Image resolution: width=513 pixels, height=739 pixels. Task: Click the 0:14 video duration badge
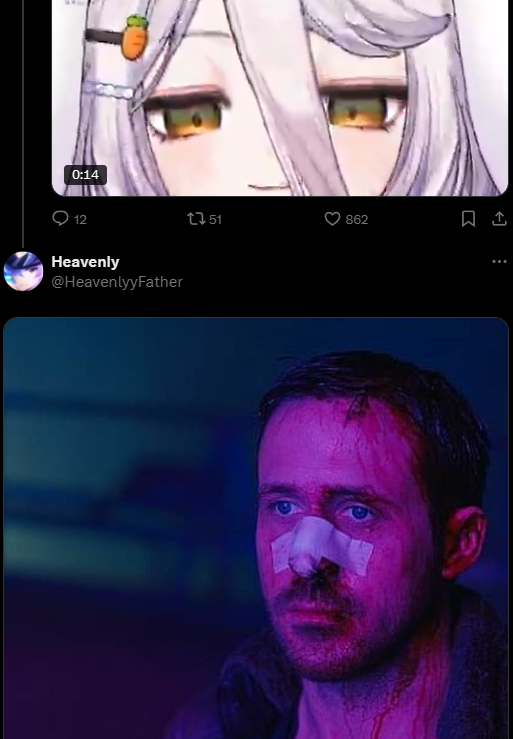(x=85, y=175)
